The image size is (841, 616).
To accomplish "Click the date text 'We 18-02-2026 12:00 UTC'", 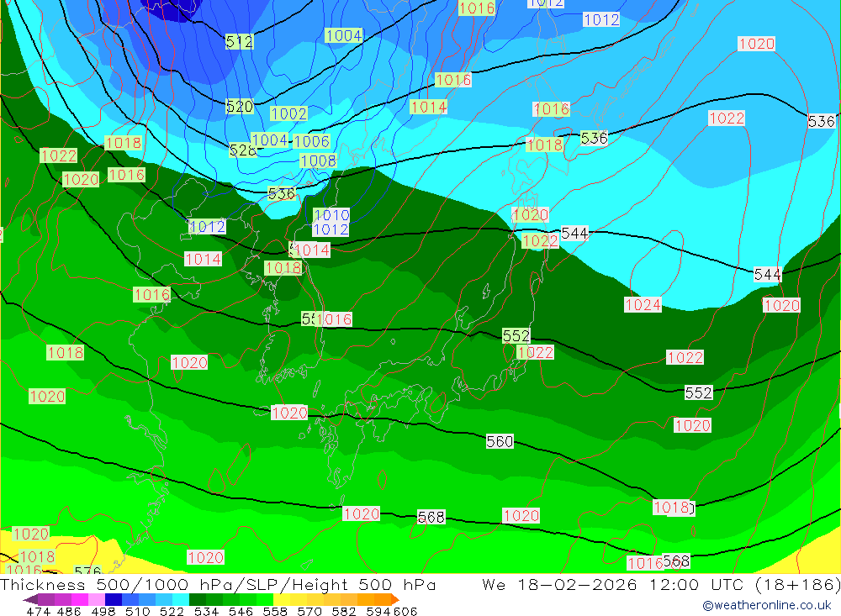I will point(616,584).
